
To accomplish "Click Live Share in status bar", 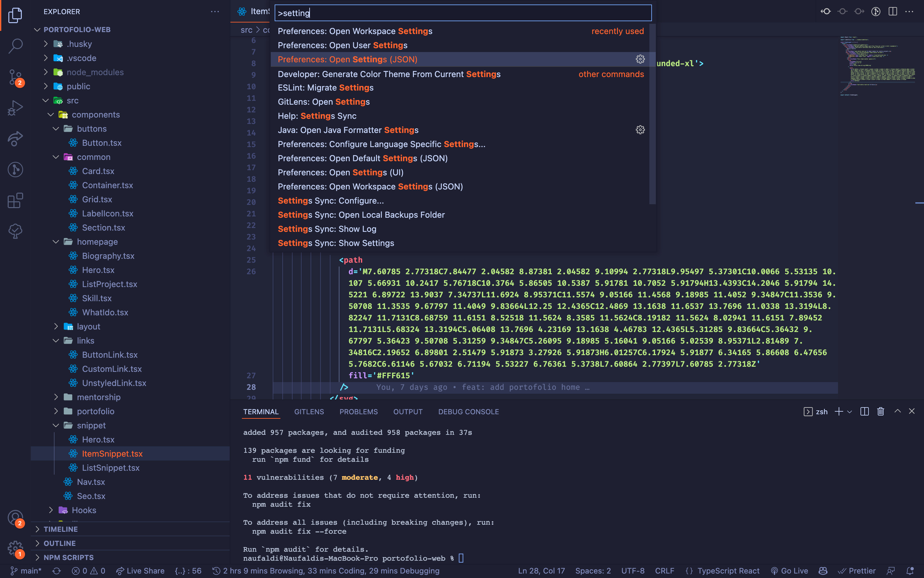I will pyautogui.click(x=140, y=571).
